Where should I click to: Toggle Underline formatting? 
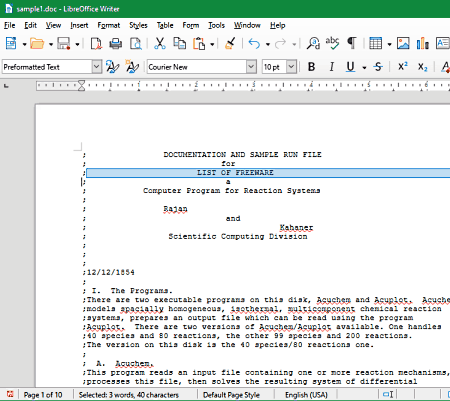(350, 67)
